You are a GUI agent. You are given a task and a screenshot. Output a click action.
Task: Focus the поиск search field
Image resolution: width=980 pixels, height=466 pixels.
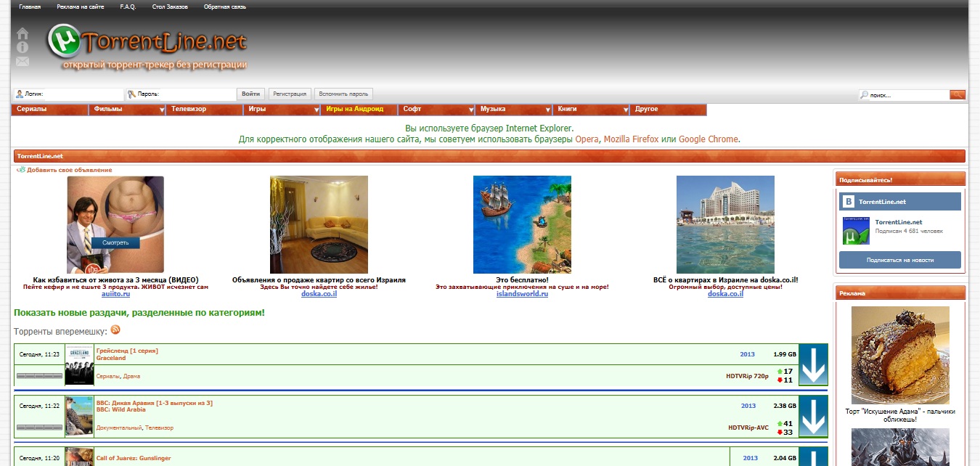[x=904, y=94]
